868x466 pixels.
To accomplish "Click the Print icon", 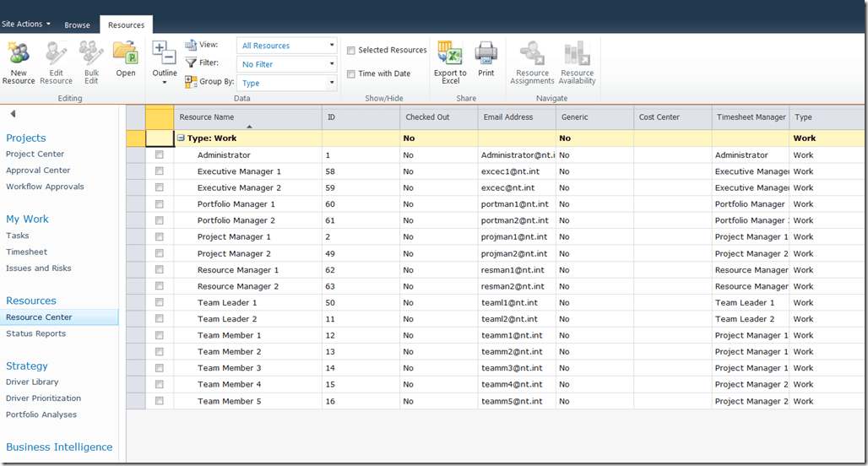I will (x=486, y=55).
